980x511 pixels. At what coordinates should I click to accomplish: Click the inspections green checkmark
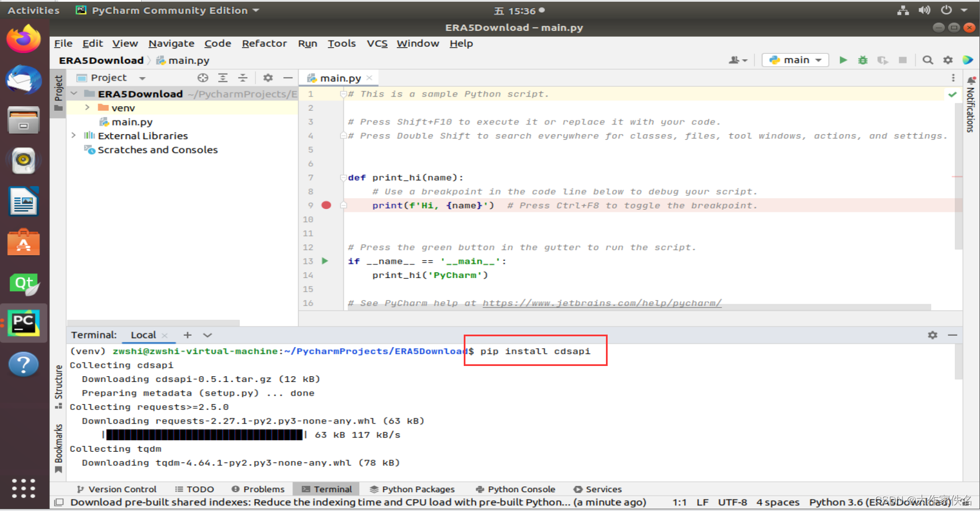(x=953, y=94)
